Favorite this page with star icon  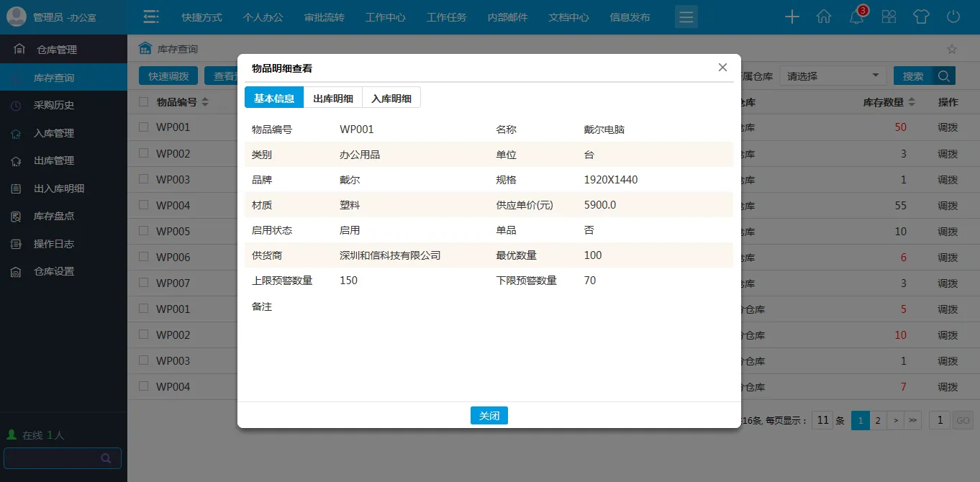click(x=952, y=49)
